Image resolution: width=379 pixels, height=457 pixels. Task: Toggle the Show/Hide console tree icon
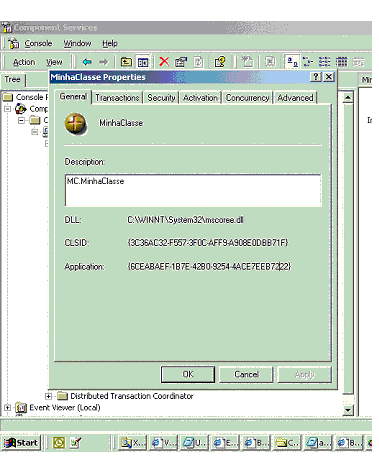pos(143,62)
